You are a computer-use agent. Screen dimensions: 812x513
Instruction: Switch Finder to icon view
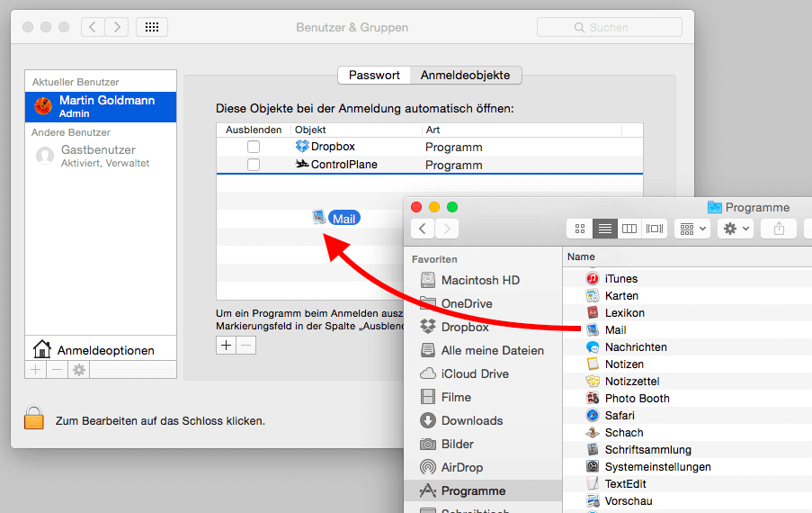click(x=580, y=229)
